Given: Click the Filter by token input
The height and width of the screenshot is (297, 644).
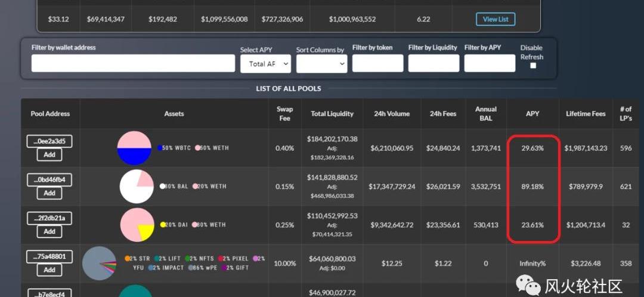Looking at the screenshot, I should point(377,63).
